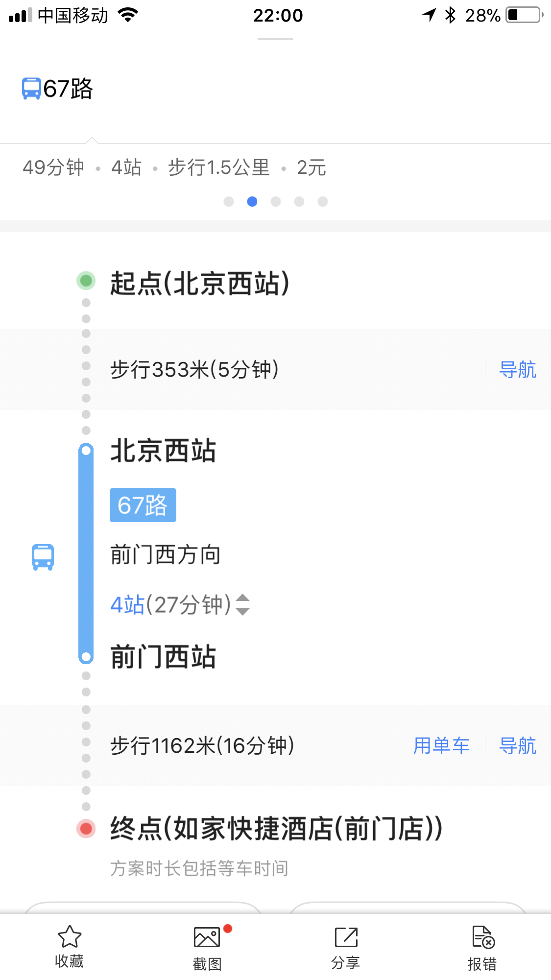Open the 分享 share icon
This screenshot has width=551, height=980.
point(346,938)
